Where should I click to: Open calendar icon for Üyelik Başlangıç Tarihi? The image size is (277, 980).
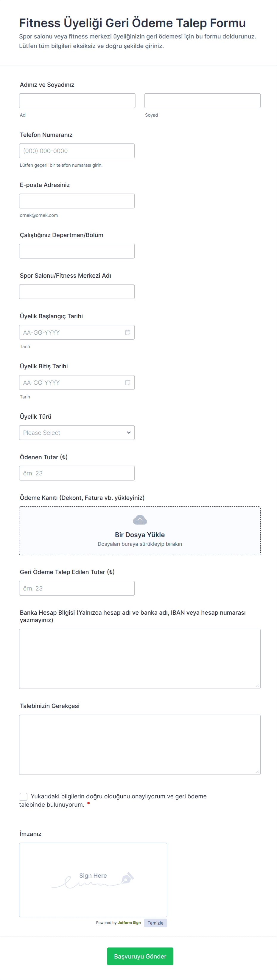[x=128, y=332]
